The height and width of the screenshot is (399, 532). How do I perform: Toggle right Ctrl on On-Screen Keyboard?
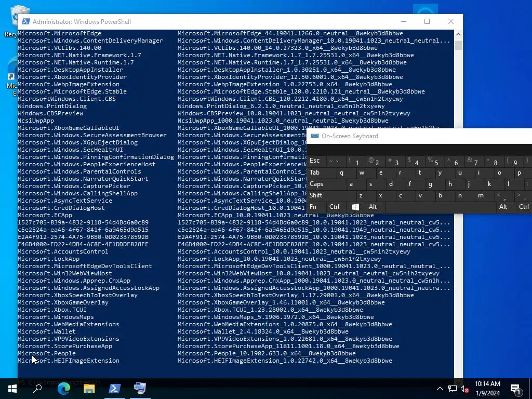click(x=524, y=207)
